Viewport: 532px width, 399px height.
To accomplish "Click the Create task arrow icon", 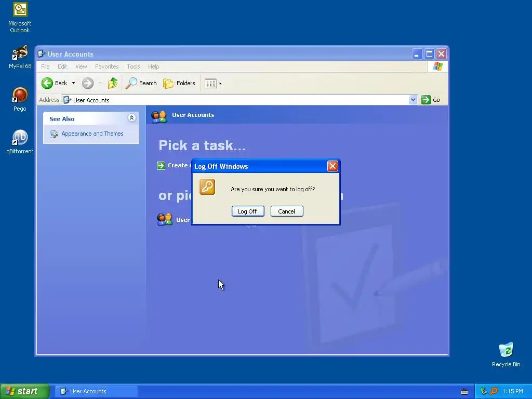I will click(161, 166).
